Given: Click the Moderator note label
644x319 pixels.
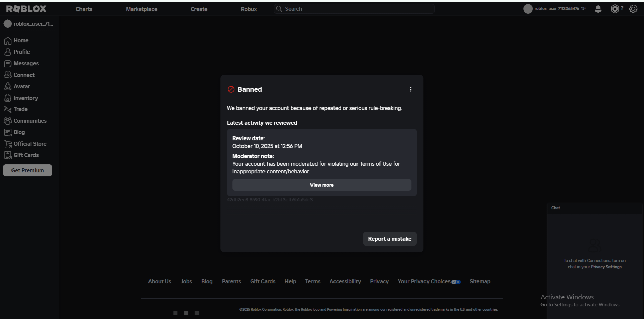Looking at the screenshot, I should click(253, 156).
